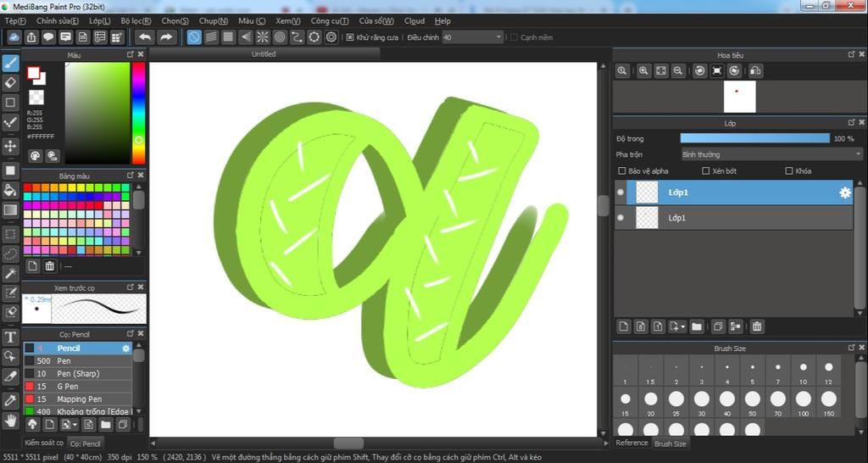The image size is (868, 463).
Task: Open the Cửa sổ menu
Action: (376, 21)
